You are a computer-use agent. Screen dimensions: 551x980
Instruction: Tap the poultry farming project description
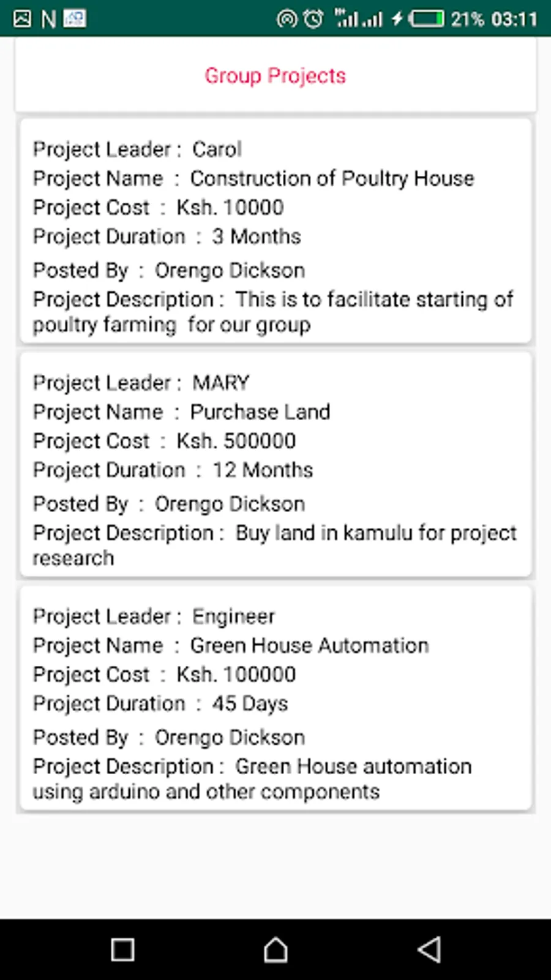(x=272, y=312)
